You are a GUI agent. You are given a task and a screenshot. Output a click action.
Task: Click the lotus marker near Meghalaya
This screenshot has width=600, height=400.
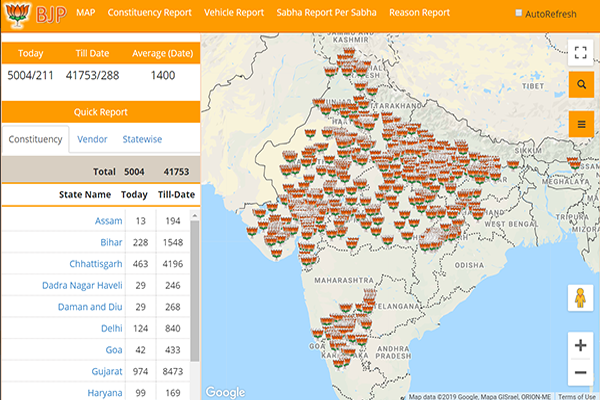[574, 163]
